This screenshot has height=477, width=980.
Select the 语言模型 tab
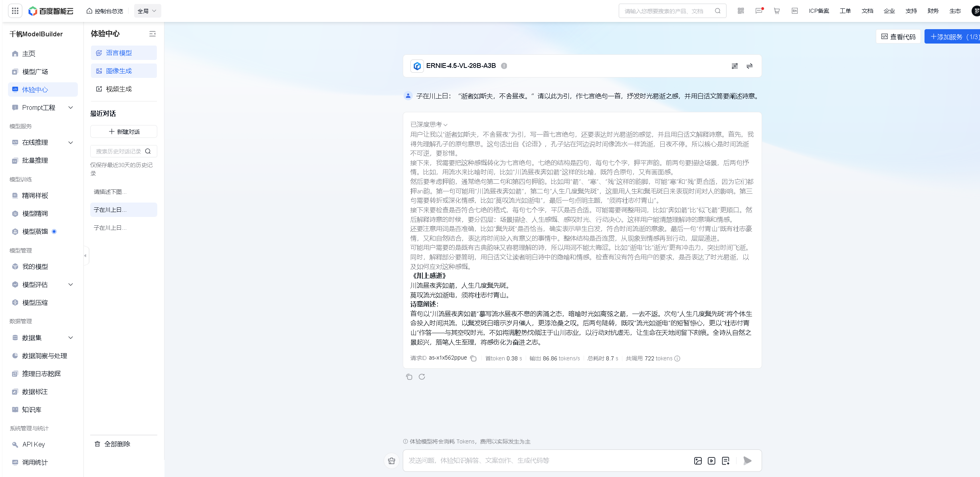124,53
